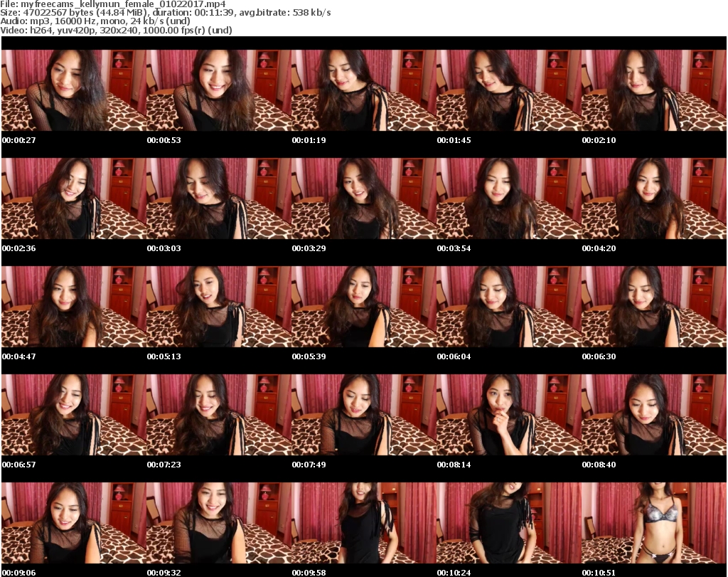Click the 00:01:19 timestamp text
Viewport: 728px width, 577px height.
point(309,140)
